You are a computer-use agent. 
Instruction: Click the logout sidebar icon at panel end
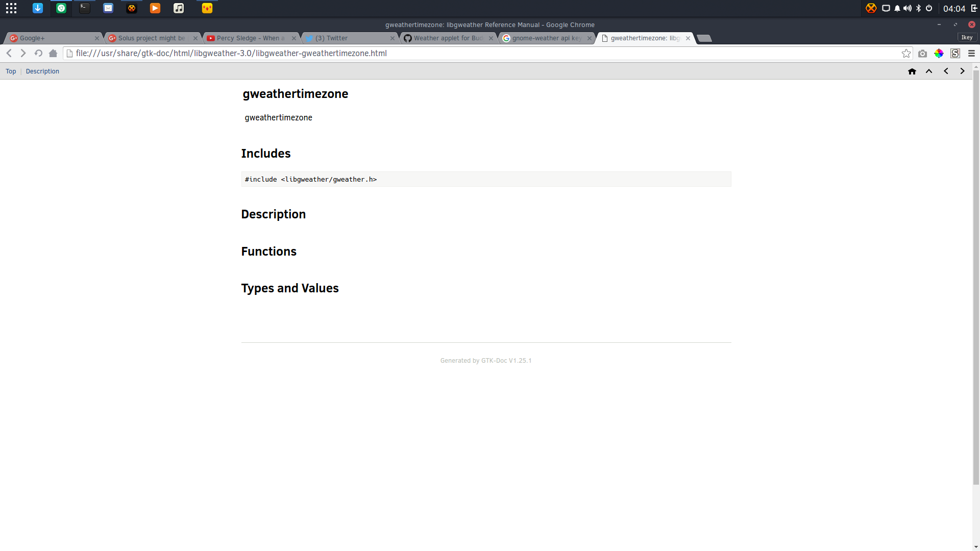click(x=974, y=8)
